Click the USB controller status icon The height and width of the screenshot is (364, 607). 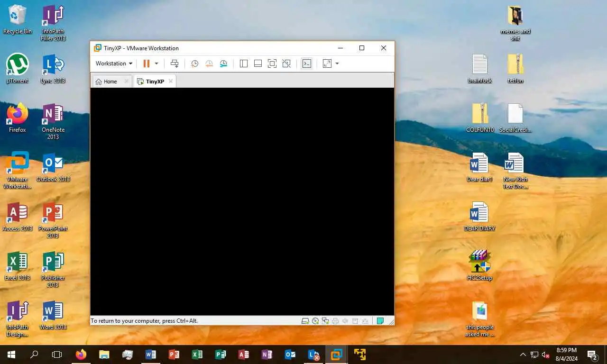[355, 321]
